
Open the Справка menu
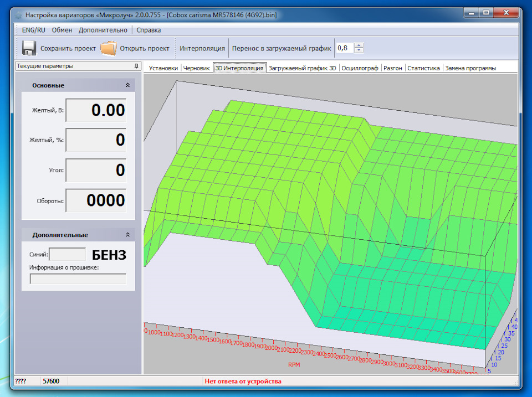[149, 30]
